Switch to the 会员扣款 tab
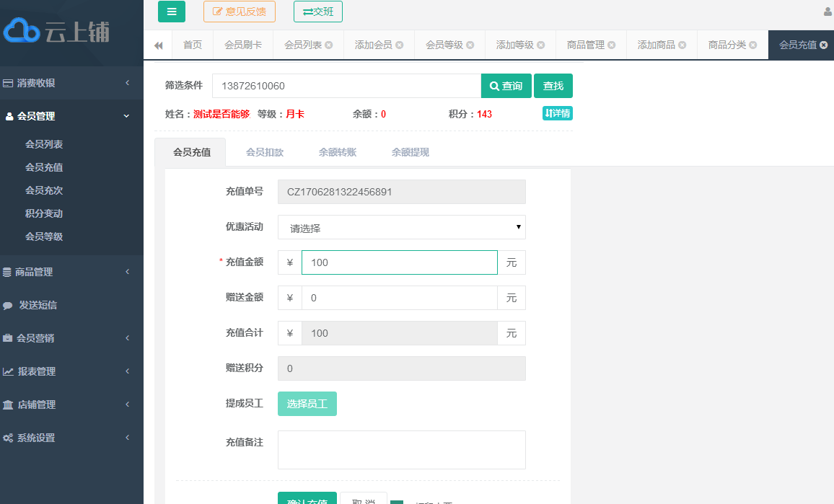The image size is (834, 504). tap(264, 152)
